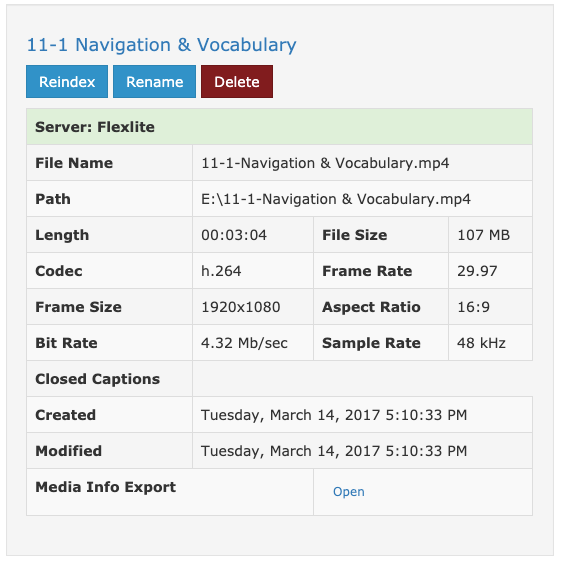Click the Codec value h.264
The height and width of the screenshot is (567, 561).
[221, 271]
